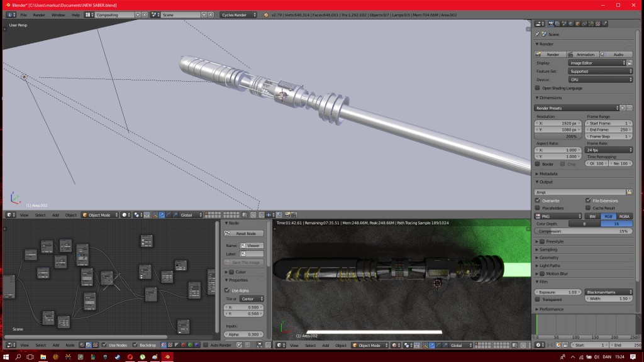This screenshot has width=644, height=362.
Task: Click the Blender icon on the taskbar
Action: pyautogui.click(x=168, y=356)
